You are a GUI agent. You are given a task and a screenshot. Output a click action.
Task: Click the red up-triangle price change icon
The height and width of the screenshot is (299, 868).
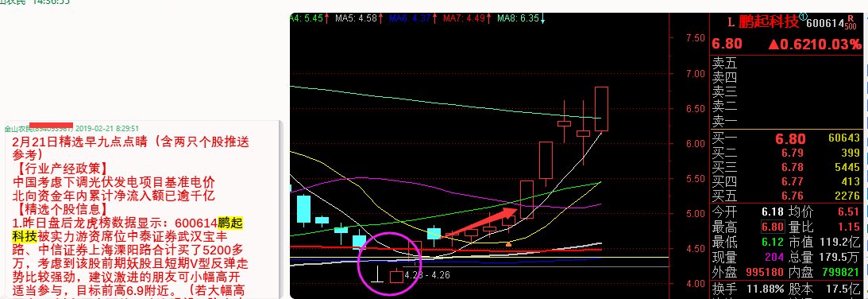773,44
